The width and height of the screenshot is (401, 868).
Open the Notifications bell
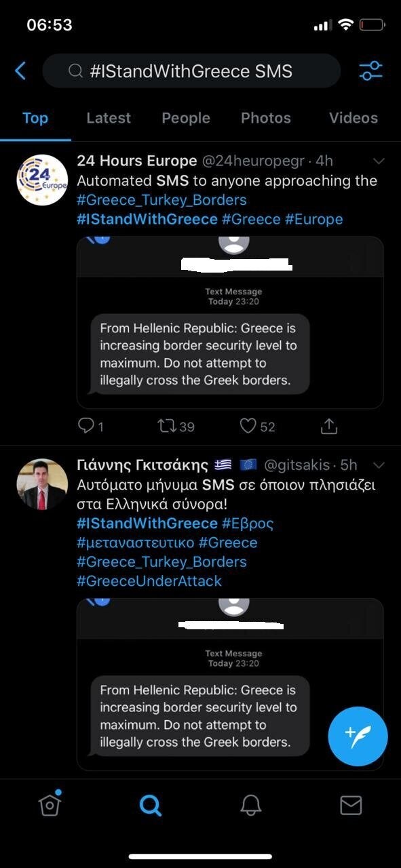(x=250, y=806)
